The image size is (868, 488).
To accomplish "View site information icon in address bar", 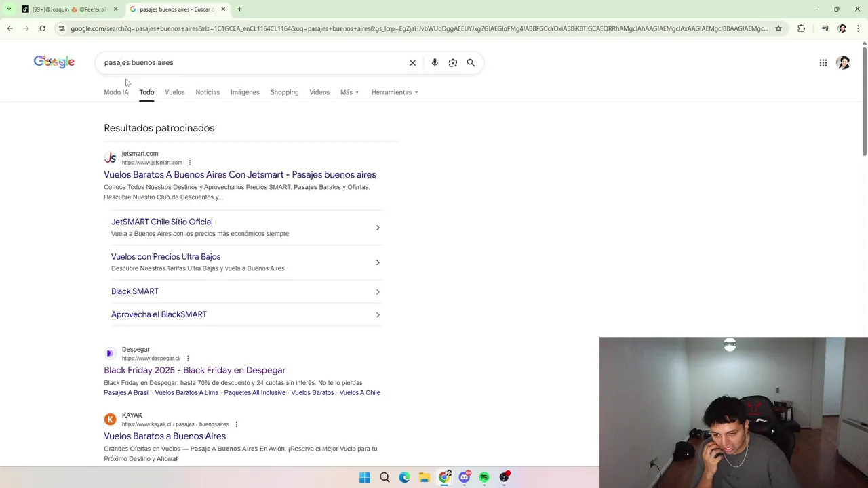I will click(x=62, y=28).
